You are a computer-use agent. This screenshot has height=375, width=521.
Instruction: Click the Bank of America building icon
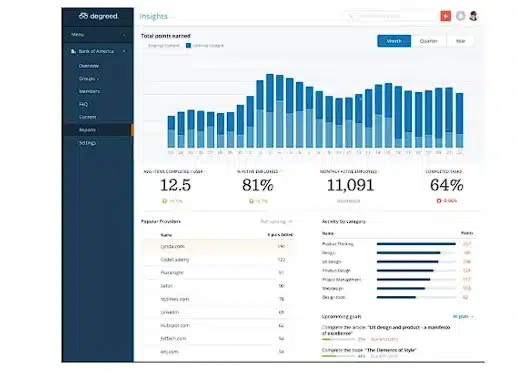point(73,51)
